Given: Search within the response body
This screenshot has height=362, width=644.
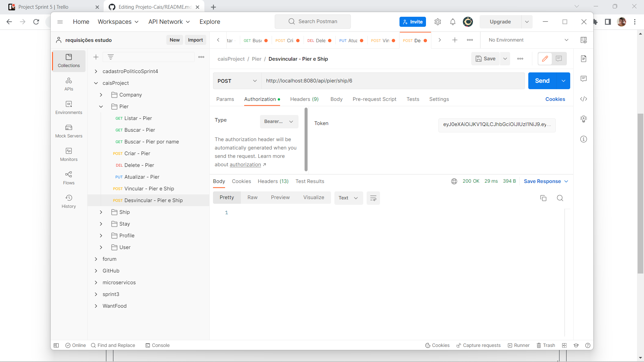Looking at the screenshot, I should [x=560, y=198].
